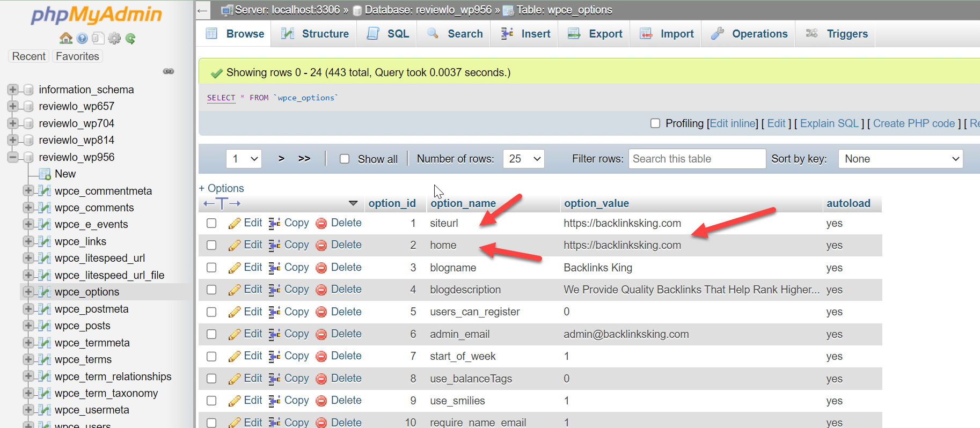This screenshot has height=428, width=980.
Task: Open the Search tab
Action: (455, 34)
